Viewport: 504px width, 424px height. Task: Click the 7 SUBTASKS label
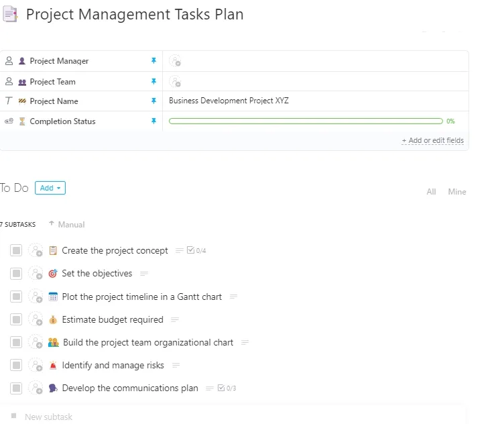(x=18, y=225)
